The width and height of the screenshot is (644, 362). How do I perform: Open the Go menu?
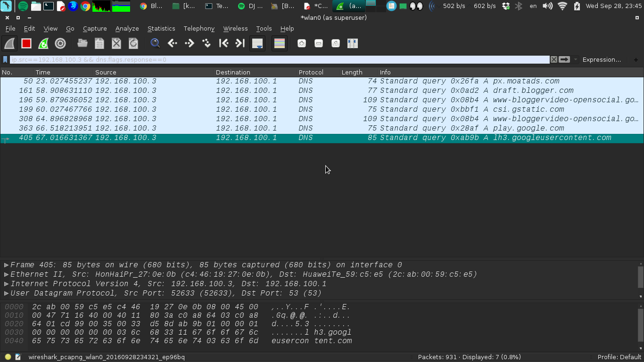(x=70, y=29)
